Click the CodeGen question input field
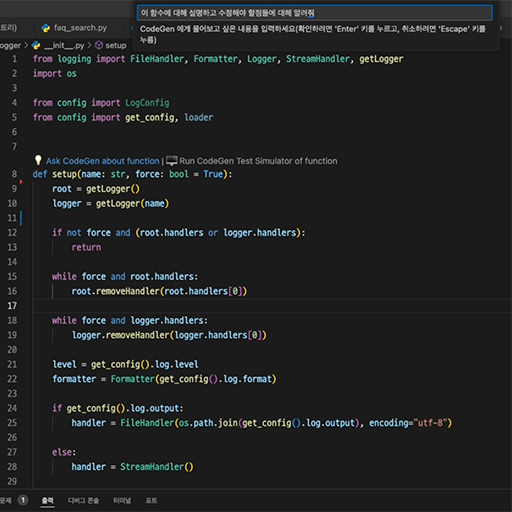This screenshot has width=512, height=512. [x=315, y=13]
